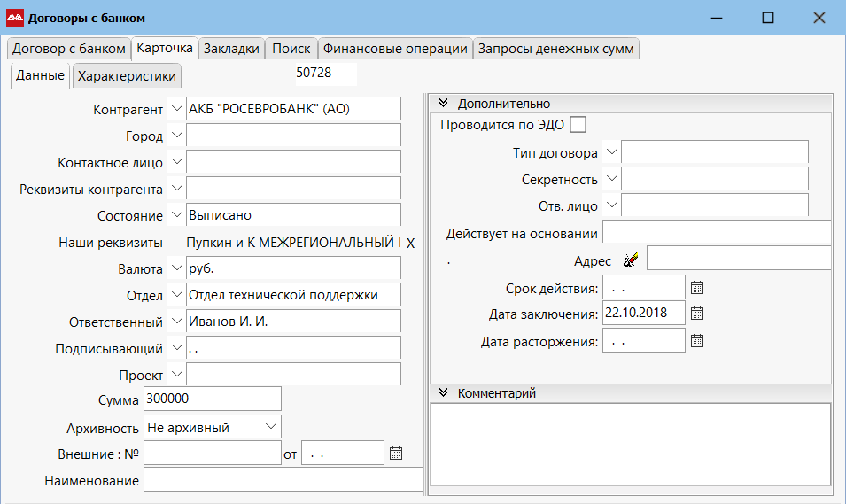Viewport: 846px width, 504px height.
Task: Click the Адрес edit pencil icon
Action: pos(630,260)
